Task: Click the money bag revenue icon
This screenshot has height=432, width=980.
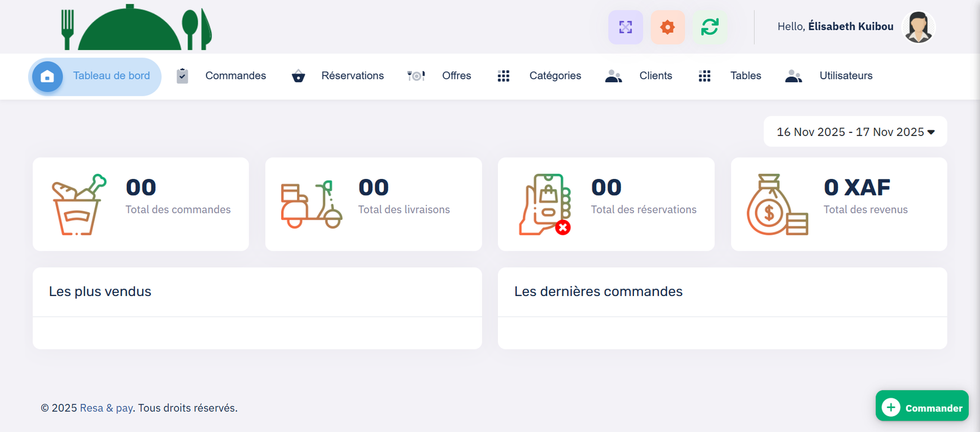Action: click(x=777, y=205)
